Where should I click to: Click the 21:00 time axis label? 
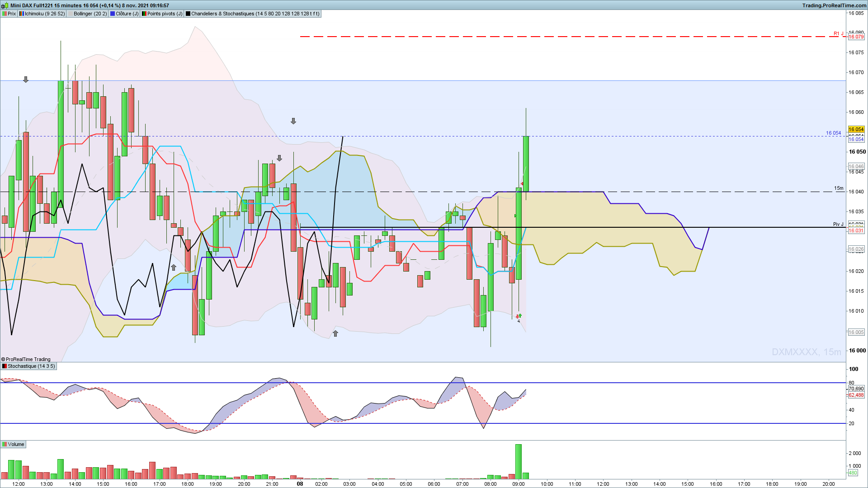[x=272, y=484]
